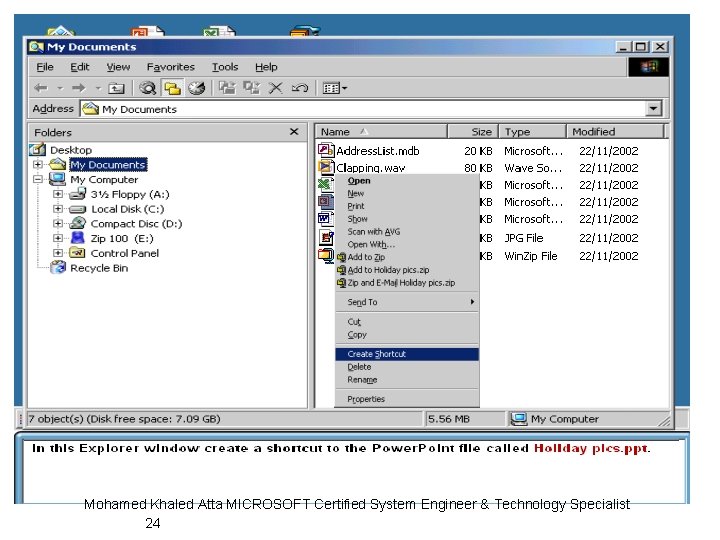Choose Open With in the context menu
The width and height of the screenshot is (720, 540).
[x=407, y=244]
